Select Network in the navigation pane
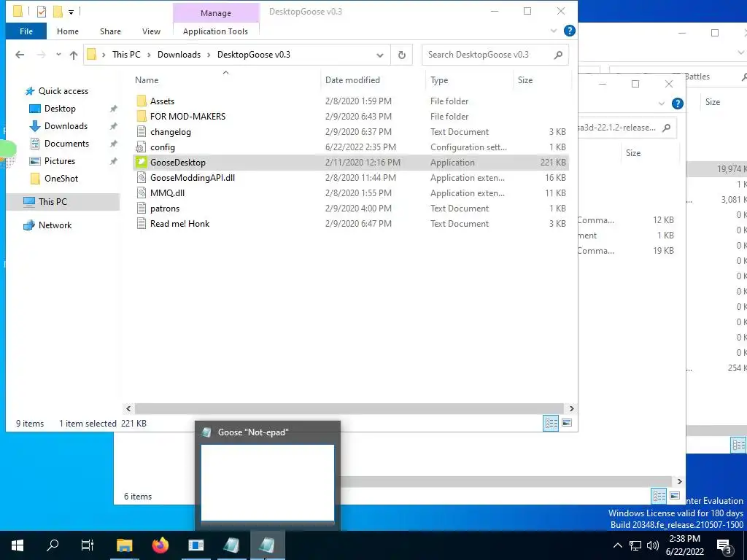 [55, 225]
